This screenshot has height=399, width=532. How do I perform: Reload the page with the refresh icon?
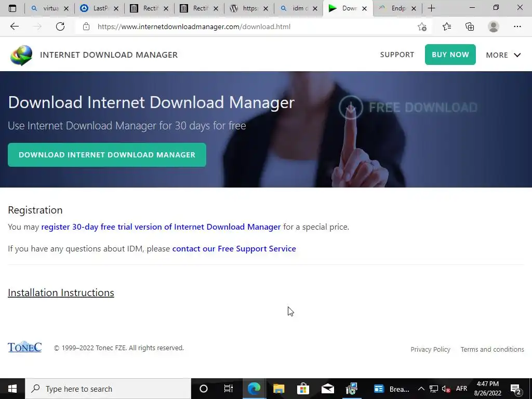point(60,26)
